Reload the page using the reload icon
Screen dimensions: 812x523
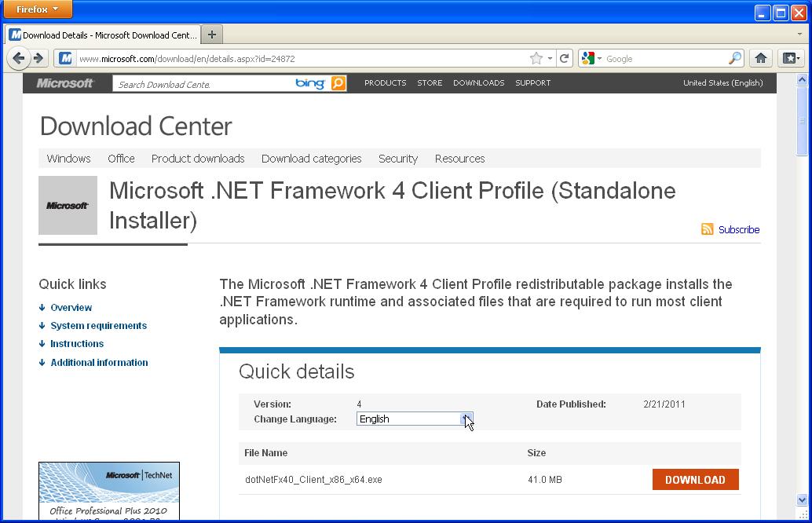coord(564,57)
